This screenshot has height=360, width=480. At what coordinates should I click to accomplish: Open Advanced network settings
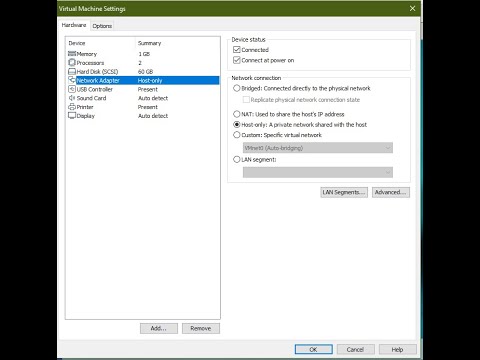[x=391, y=192]
